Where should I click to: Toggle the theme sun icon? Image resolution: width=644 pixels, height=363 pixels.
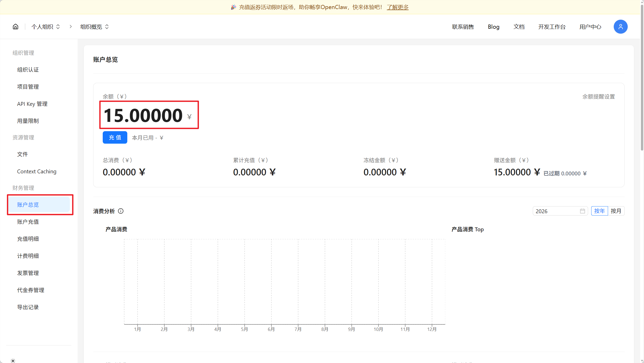pos(13,360)
